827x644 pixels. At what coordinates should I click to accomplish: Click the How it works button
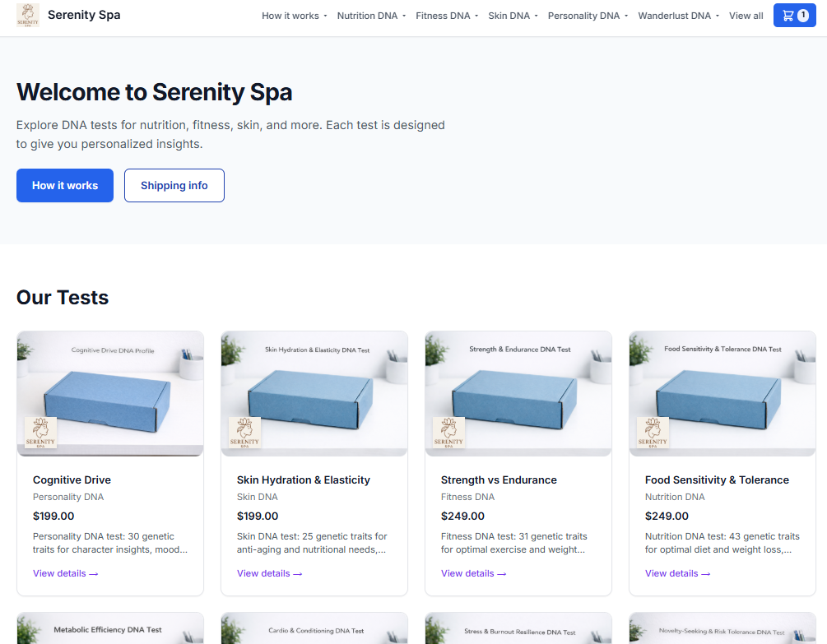coord(64,185)
